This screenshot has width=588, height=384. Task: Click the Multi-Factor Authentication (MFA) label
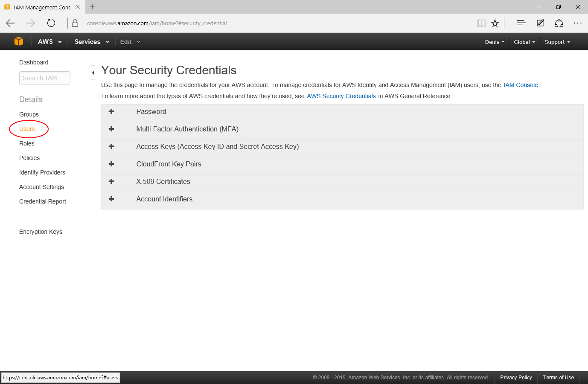pos(187,129)
